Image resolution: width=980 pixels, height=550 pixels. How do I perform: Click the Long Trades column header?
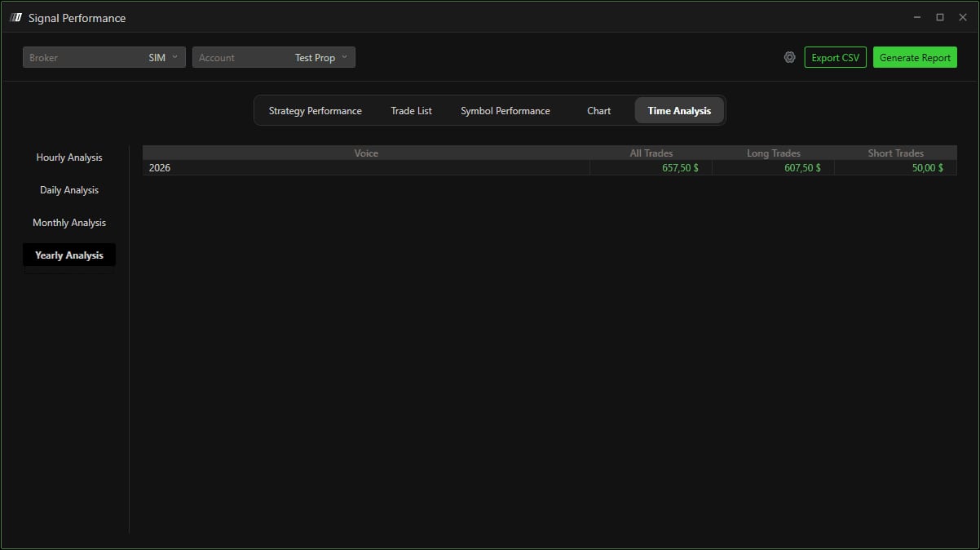[x=773, y=153]
